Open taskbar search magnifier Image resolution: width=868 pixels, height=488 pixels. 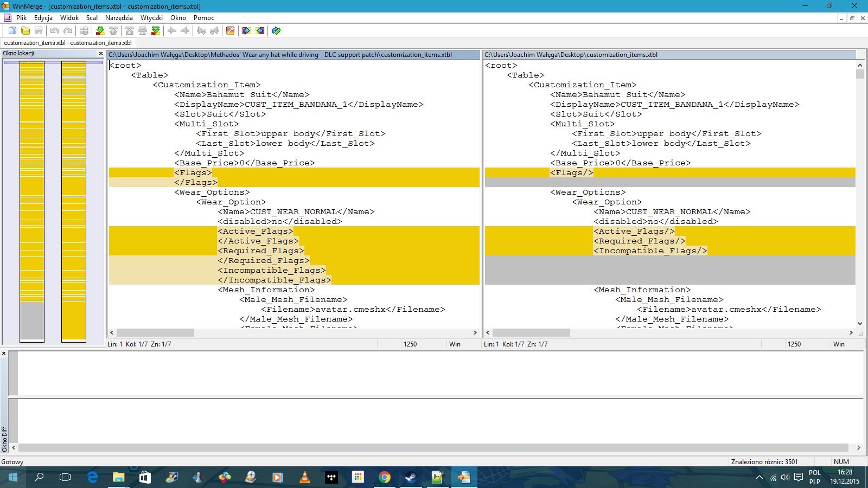pos(39,477)
